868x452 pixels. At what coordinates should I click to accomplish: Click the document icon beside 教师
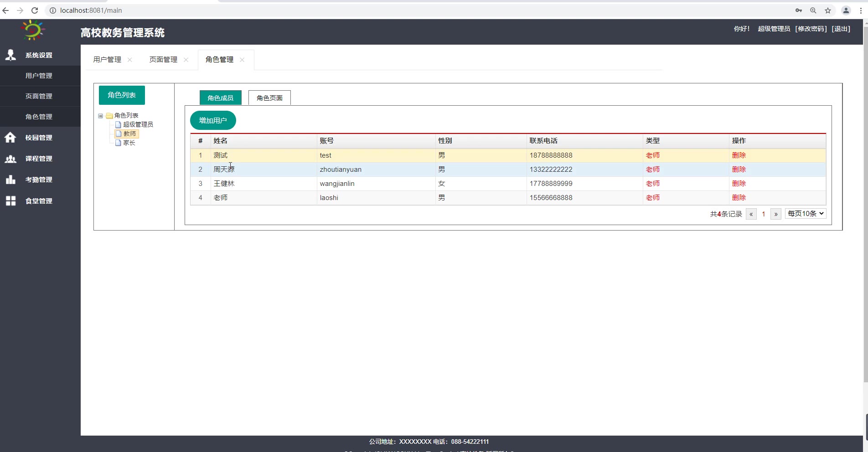pyautogui.click(x=119, y=134)
